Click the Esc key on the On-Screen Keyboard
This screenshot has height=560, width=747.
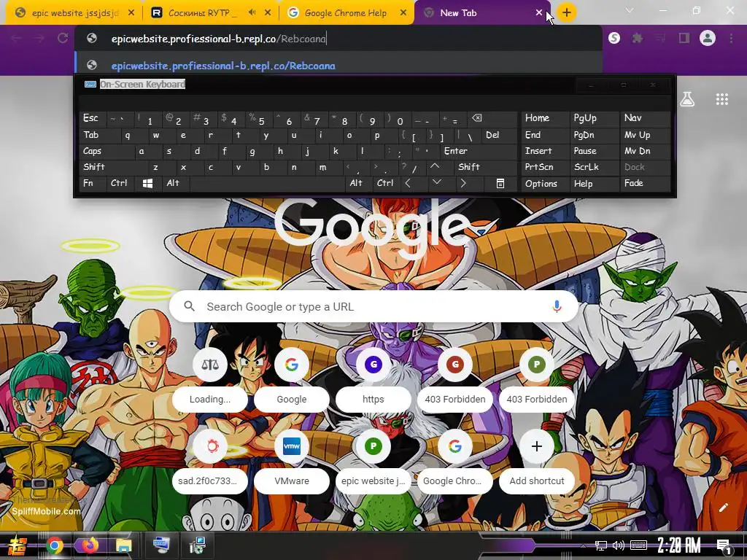pos(91,118)
